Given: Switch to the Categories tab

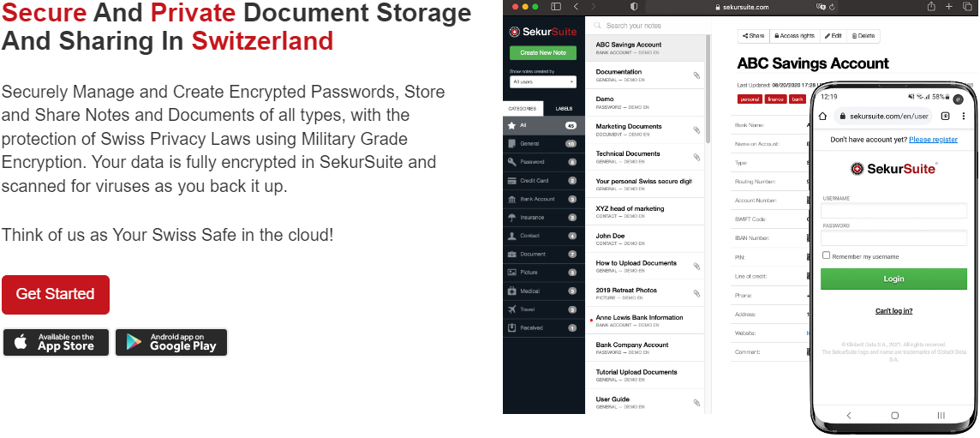Looking at the screenshot, I should coord(523,108).
